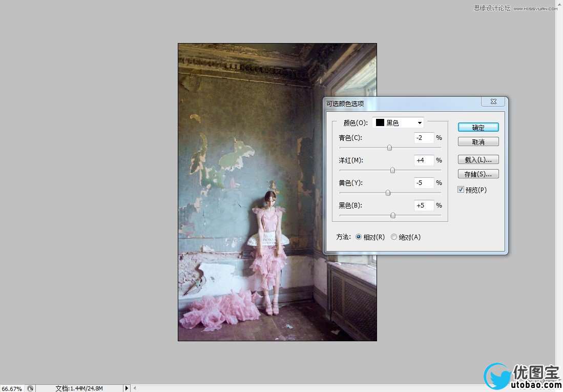
Task: Toggle the 预览(P) preview checkbox
Action: tap(461, 190)
